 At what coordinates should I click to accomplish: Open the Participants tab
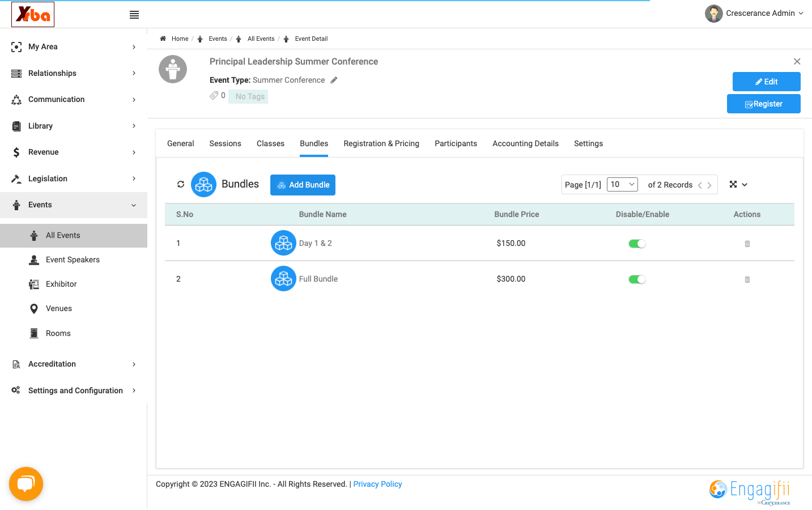(x=456, y=143)
